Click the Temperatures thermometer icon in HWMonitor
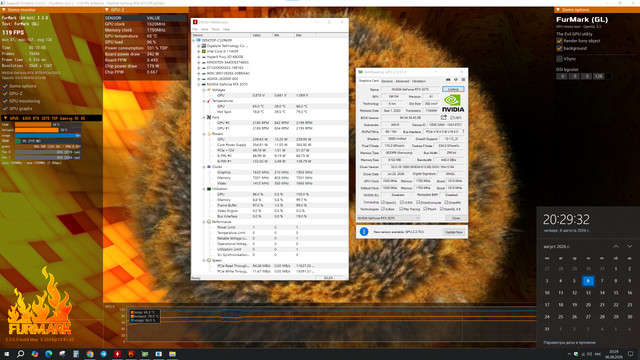 pos(209,100)
